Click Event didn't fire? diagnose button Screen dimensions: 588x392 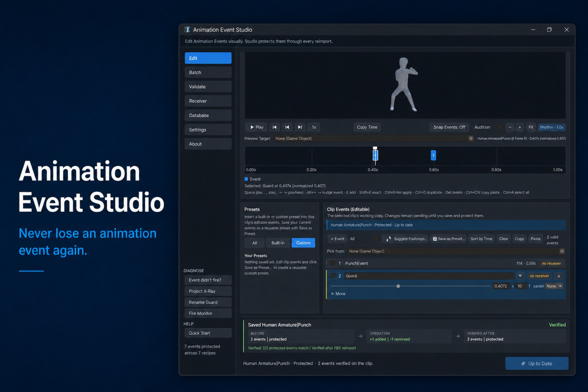tap(208, 280)
